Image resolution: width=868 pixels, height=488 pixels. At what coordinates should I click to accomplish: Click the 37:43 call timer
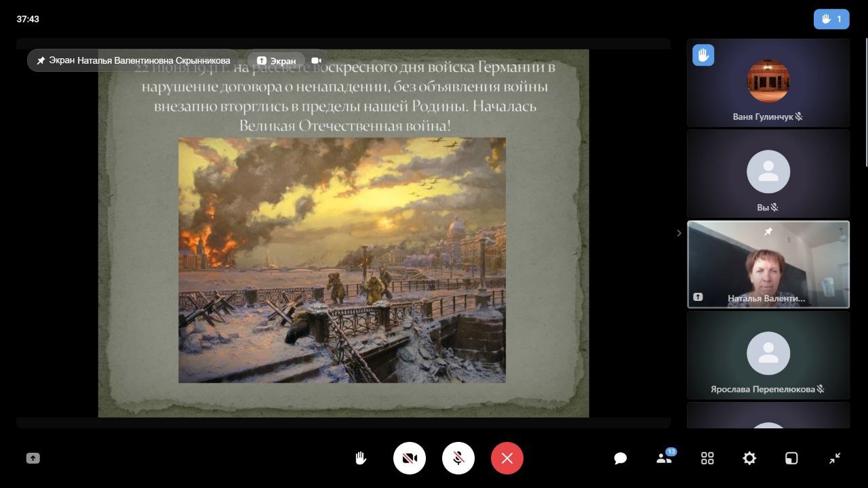(x=28, y=19)
